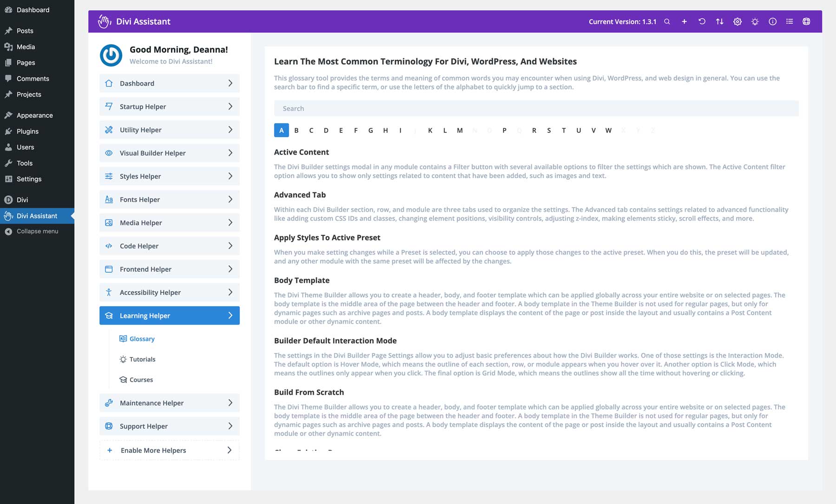Click the Divi Assistant hand logo

coord(104,21)
